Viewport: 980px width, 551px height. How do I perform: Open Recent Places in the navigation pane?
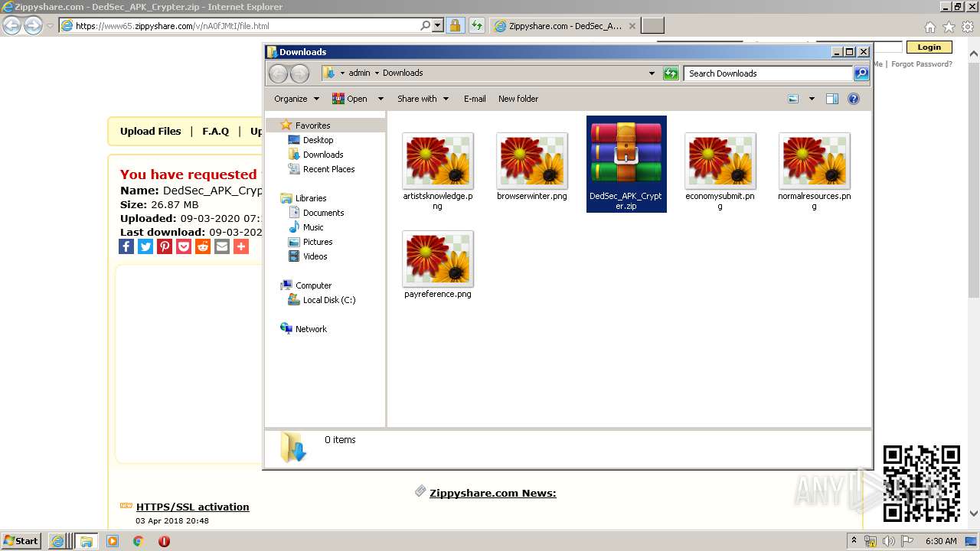328,169
